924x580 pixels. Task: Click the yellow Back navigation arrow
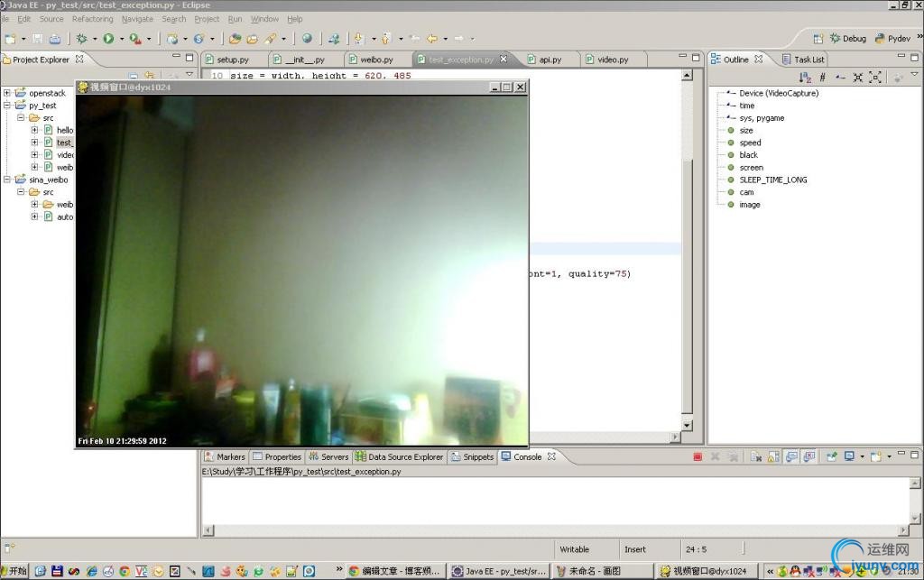[432, 39]
